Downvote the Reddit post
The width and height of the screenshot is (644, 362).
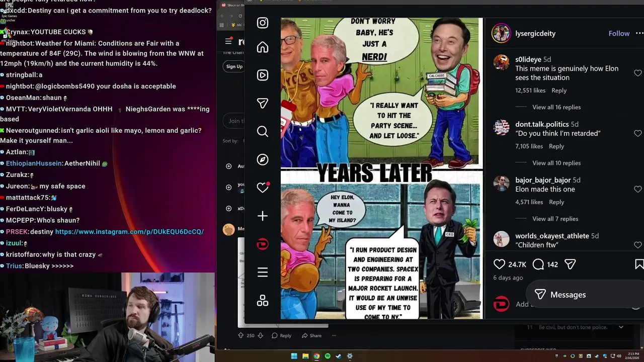260,335
